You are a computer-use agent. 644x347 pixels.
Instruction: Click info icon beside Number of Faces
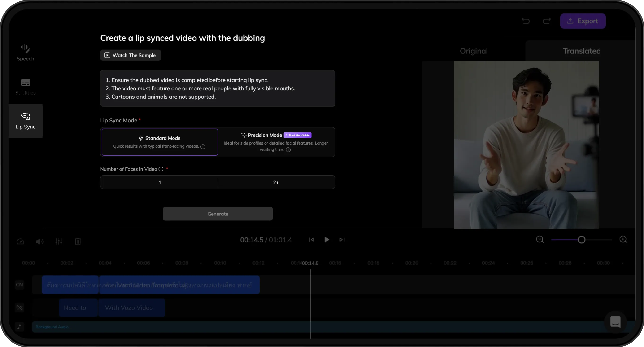pyautogui.click(x=161, y=169)
